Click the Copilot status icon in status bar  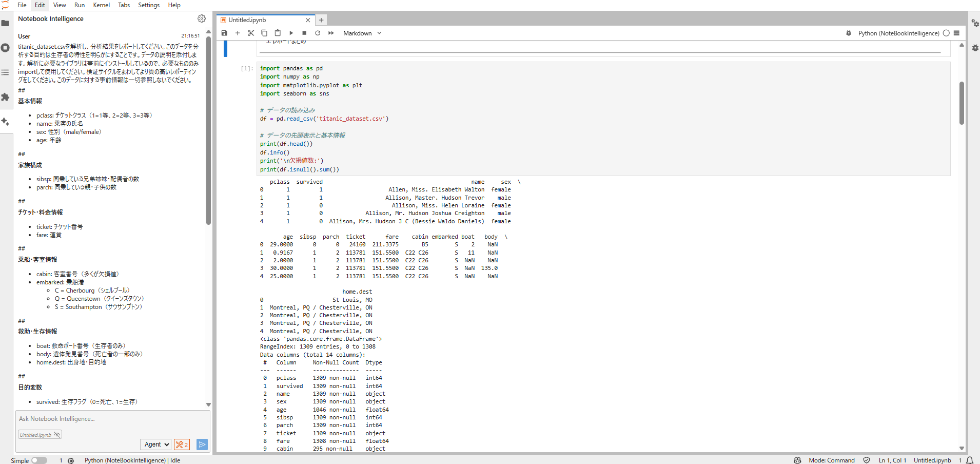(797, 460)
